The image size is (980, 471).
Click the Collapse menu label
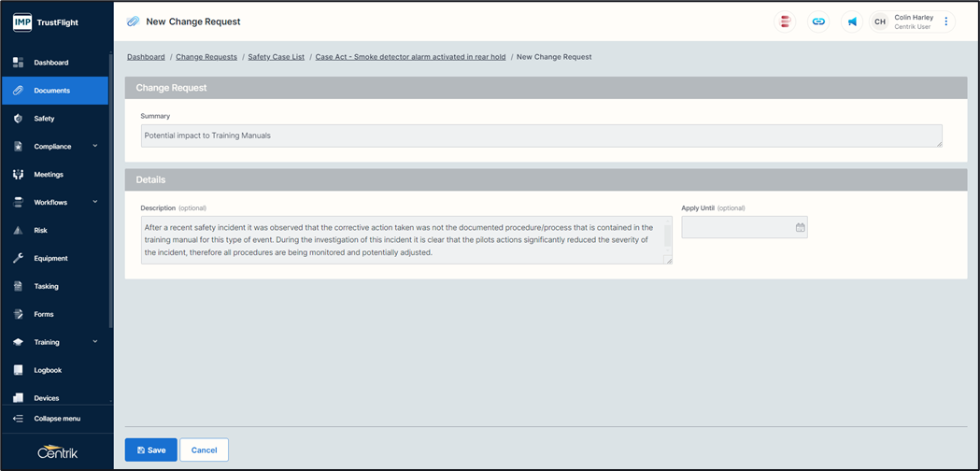pyautogui.click(x=57, y=419)
